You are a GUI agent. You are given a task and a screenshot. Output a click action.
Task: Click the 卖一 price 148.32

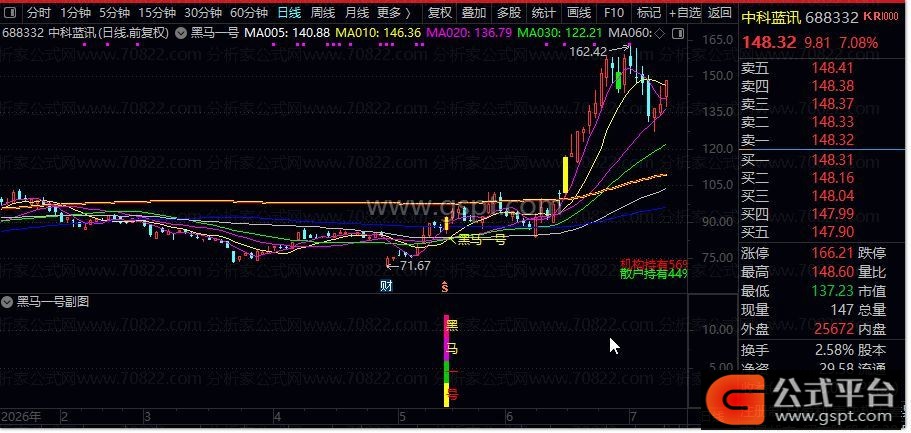click(833, 140)
